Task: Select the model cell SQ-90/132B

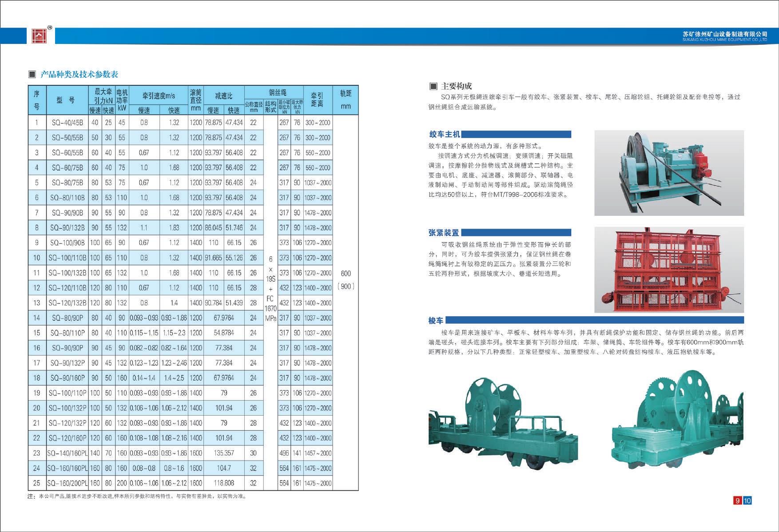Action: pyautogui.click(x=67, y=228)
